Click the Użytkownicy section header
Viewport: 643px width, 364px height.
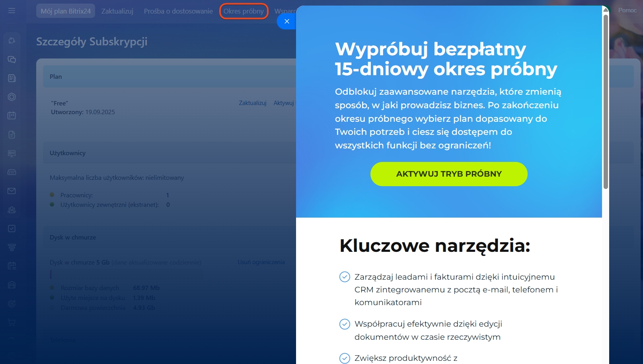click(x=68, y=153)
